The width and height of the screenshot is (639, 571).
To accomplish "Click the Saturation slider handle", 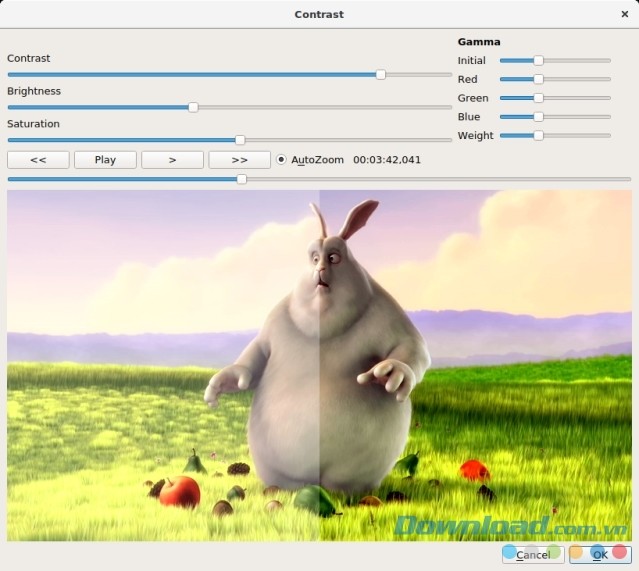I will click(240, 140).
